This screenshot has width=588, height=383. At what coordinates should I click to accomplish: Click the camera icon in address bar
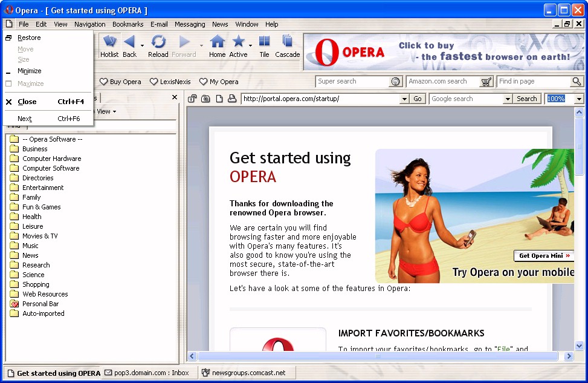point(205,99)
